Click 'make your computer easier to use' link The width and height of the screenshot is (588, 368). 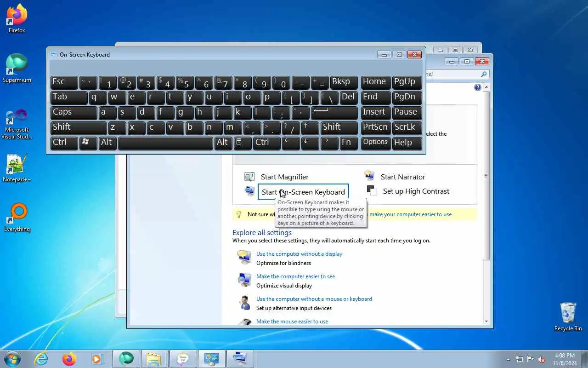pos(411,214)
